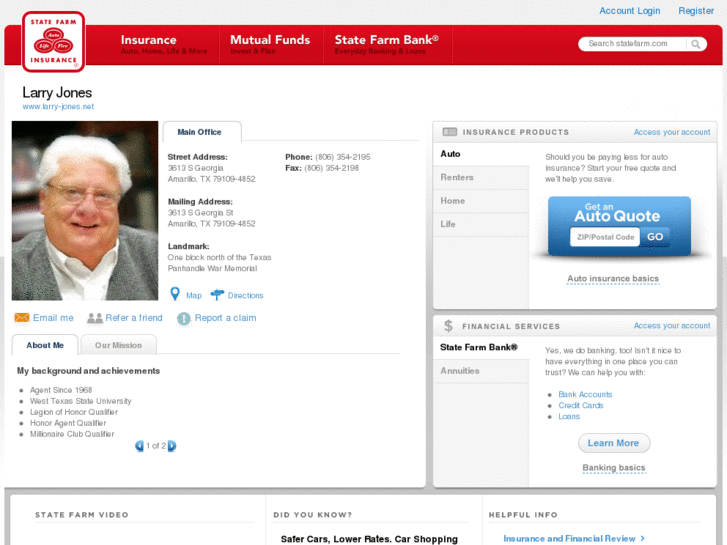Open the Bank Accounts link
727x545 pixels.
click(585, 394)
